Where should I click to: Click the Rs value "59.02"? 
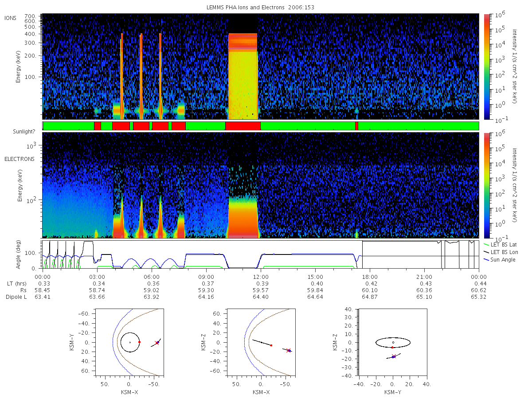152,290
